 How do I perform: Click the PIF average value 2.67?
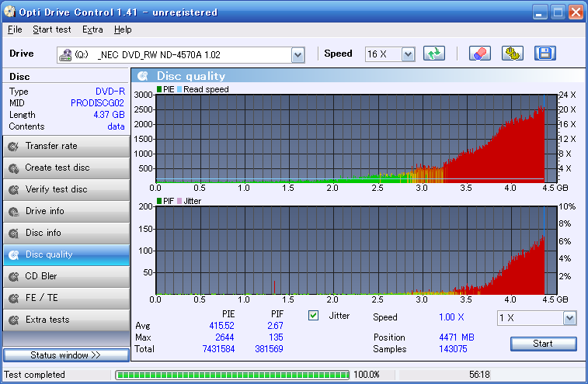[275, 326]
